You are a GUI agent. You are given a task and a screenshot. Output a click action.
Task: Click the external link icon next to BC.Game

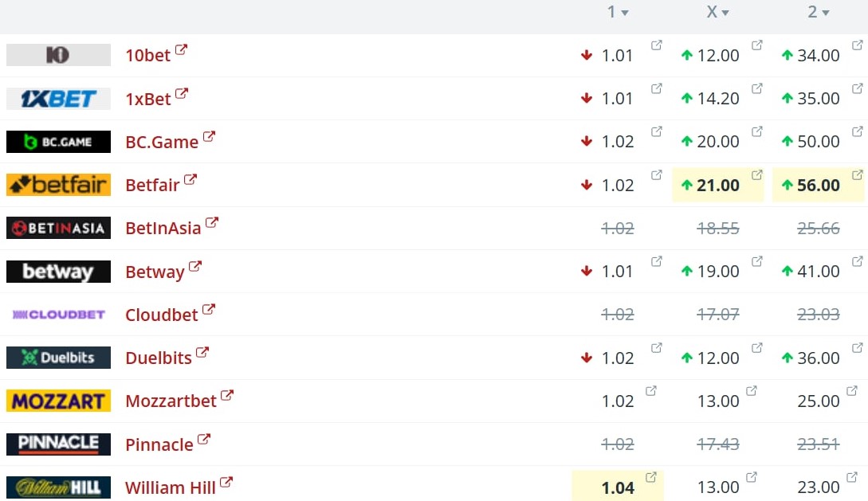point(209,136)
